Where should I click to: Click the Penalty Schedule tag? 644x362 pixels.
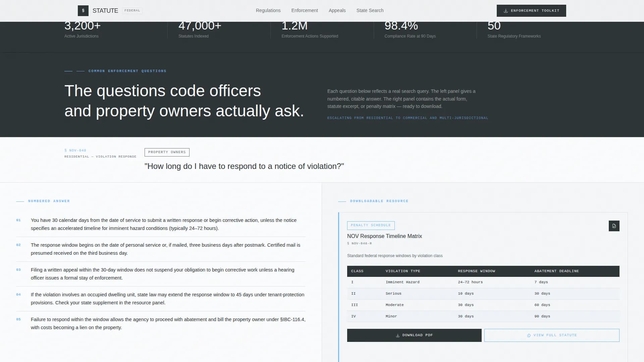371,225
